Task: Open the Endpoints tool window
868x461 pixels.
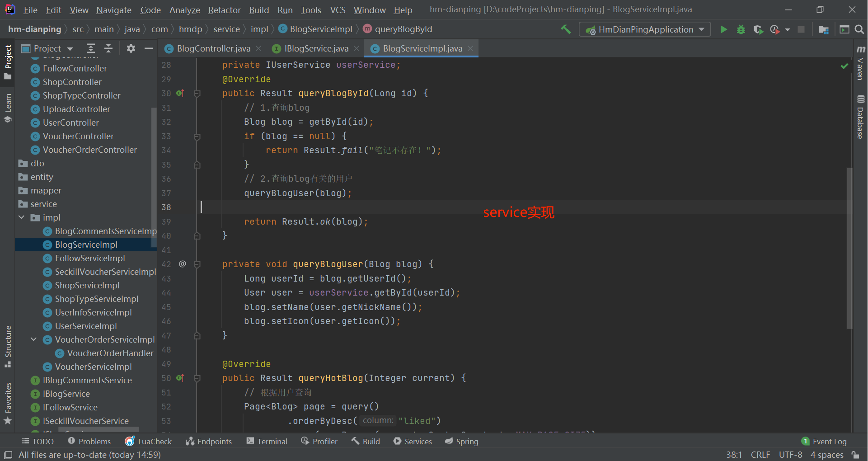Action: [209, 441]
